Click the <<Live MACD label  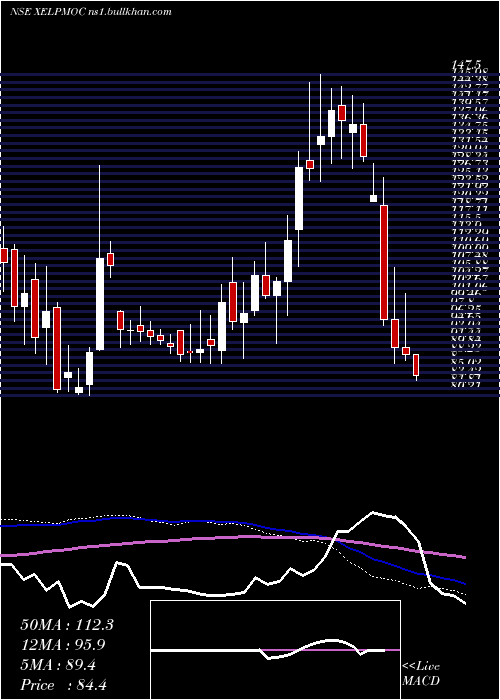[421, 674]
